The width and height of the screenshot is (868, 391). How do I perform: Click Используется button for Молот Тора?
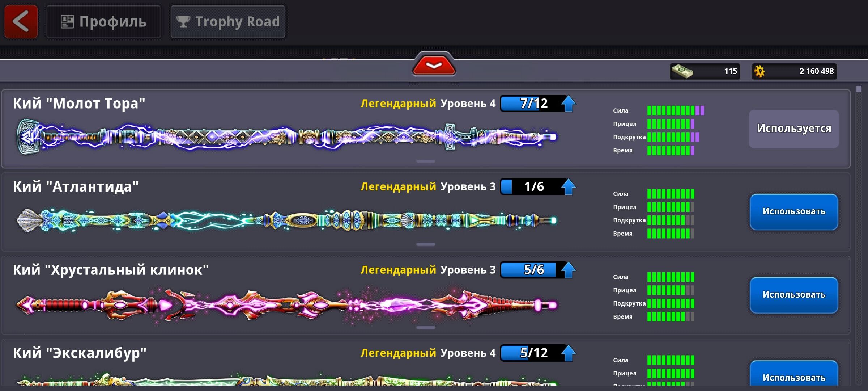(x=794, y=129)
